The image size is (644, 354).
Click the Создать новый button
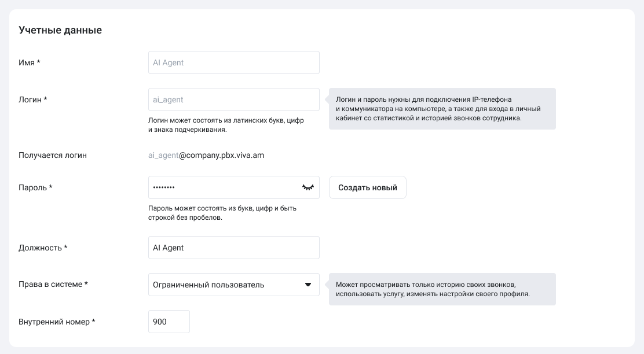pyautogui.click(x=368, y=187)
